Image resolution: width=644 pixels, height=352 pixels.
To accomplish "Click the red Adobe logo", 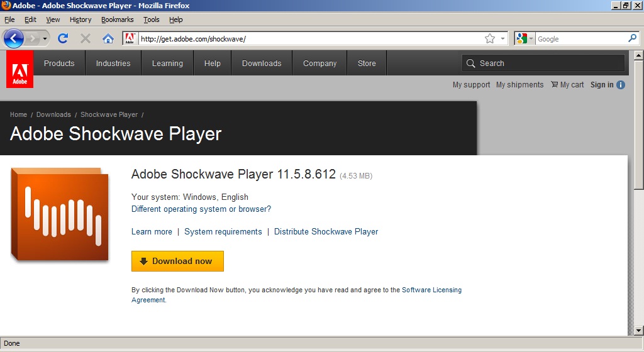I will tap(19, 69).
